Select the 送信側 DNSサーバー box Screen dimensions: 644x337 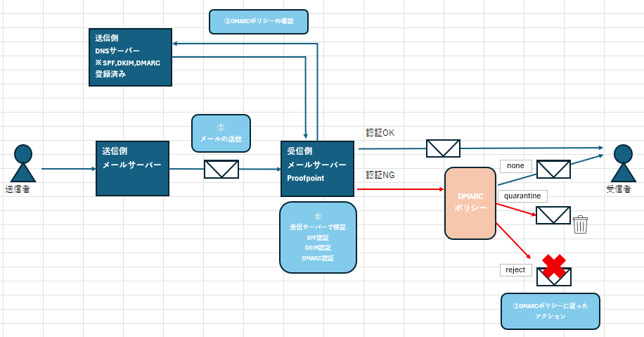pyautogui.click(x=131, y=57)
